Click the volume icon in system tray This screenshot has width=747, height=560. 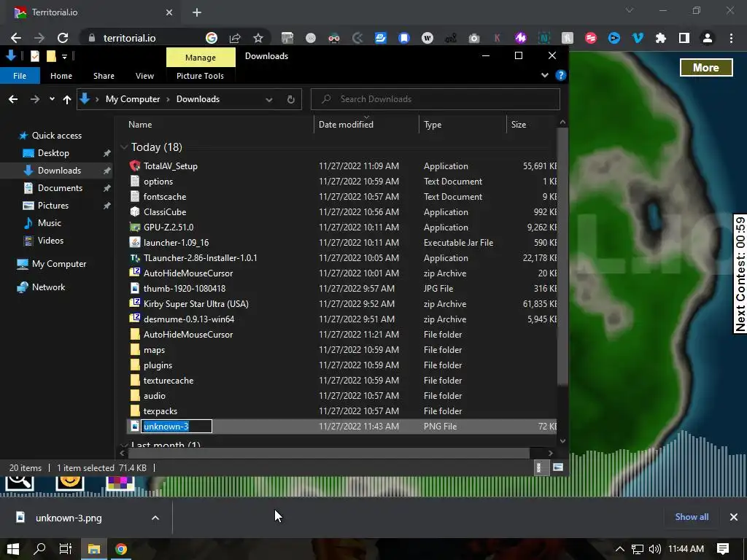(x=655, y=549)
